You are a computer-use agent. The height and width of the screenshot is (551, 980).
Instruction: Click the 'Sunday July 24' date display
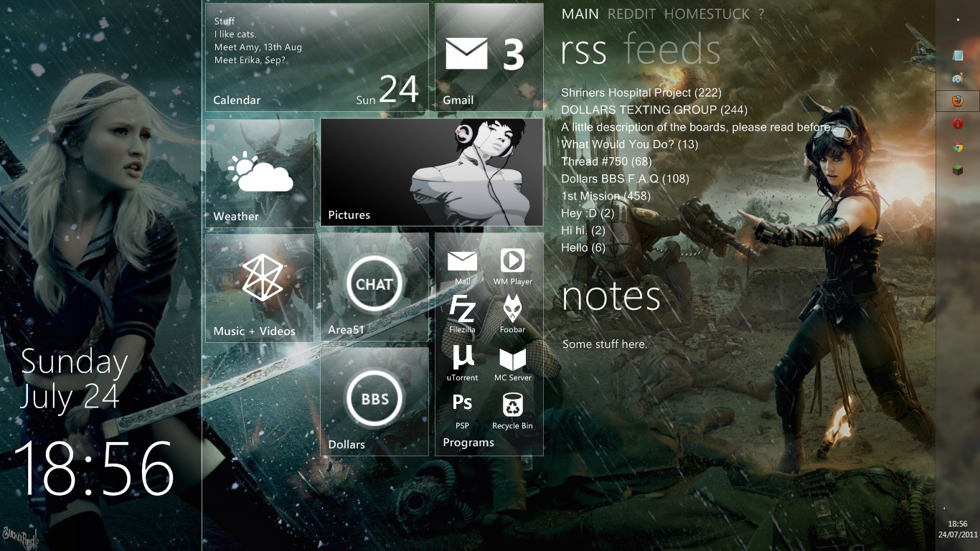tap(75, 380)
